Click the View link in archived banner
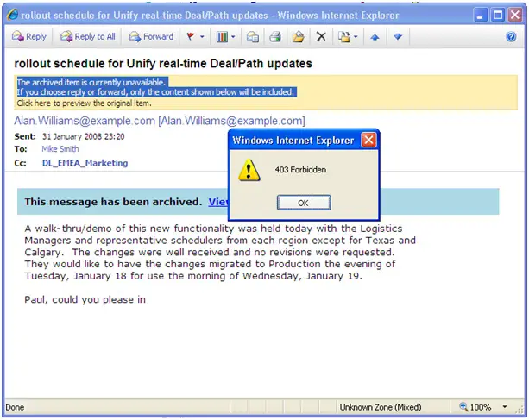 point(218,202)
